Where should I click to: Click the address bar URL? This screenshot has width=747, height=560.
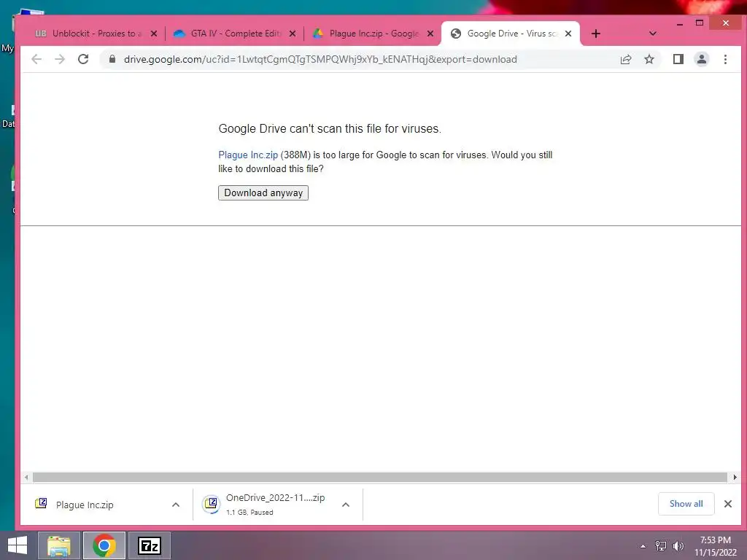tap(320, 59)
